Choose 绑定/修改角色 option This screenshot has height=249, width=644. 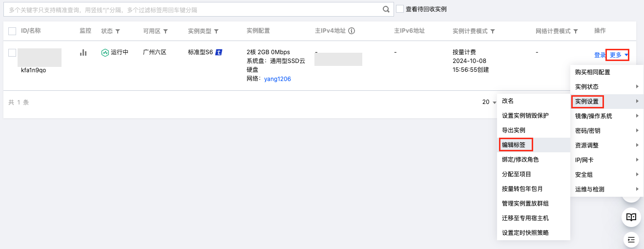point(534,159)
